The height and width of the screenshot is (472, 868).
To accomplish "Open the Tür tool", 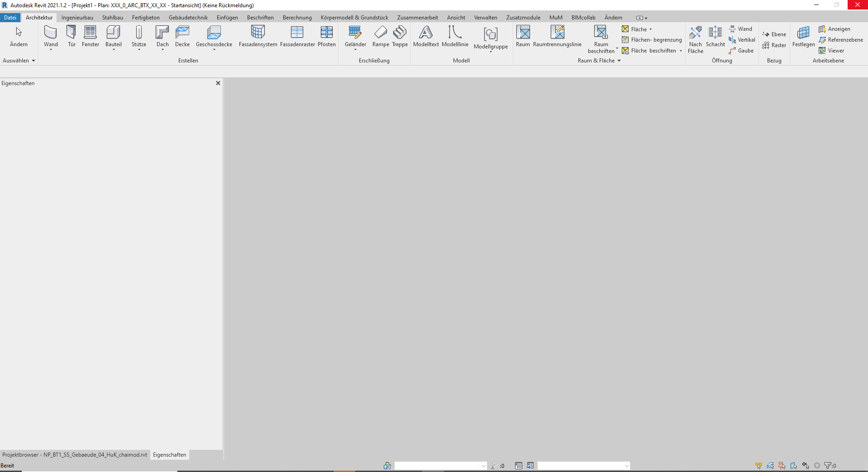I will pyautogui.click(x=72, y=36).
